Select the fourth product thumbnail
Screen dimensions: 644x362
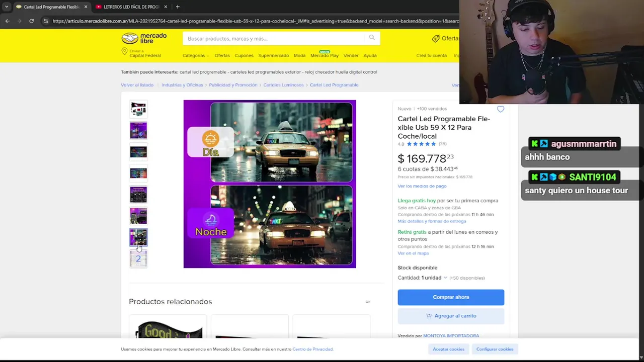point(138,173)
